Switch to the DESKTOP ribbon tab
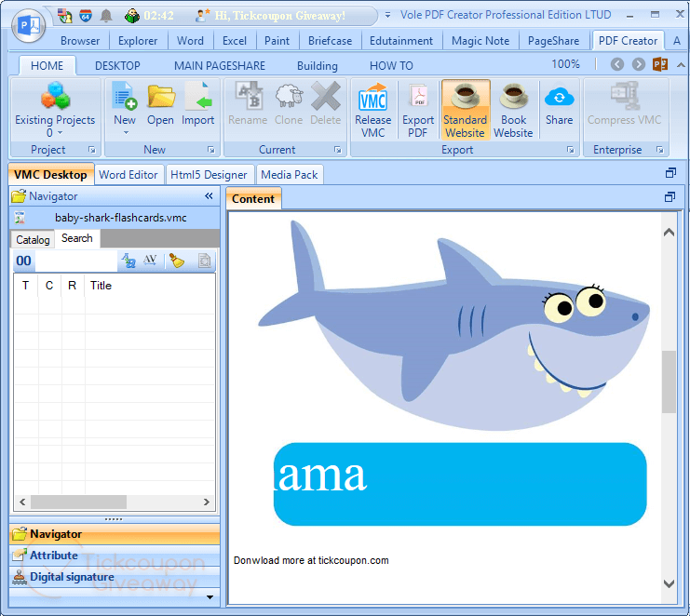This screenshot has height=616, width=690. pos(117,66)
